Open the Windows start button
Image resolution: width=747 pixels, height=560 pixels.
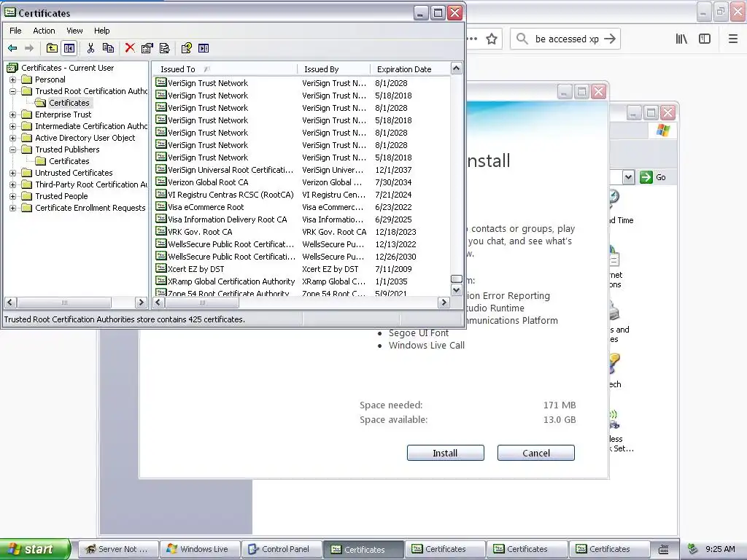(x=34, y=549)
